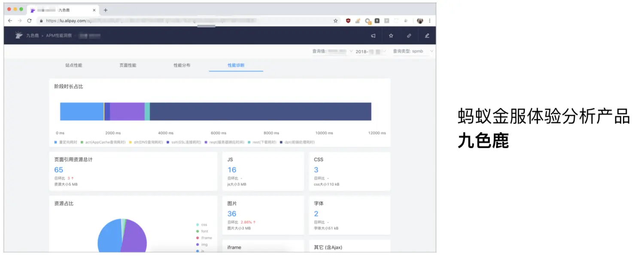644x258 pixels.
Task: Click the orange Q extension icon with badge
Action: tap(368, 21)
